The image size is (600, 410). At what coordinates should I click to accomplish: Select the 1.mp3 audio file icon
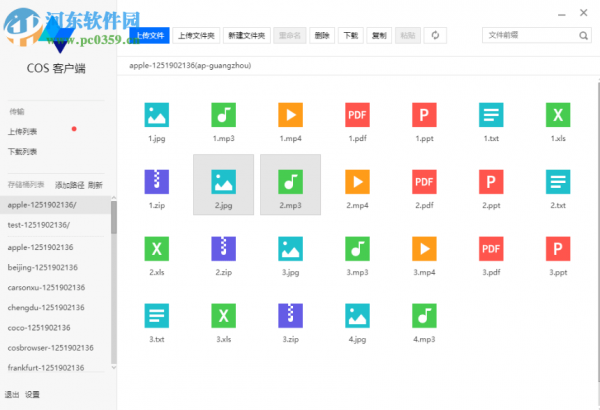(223, 115)
